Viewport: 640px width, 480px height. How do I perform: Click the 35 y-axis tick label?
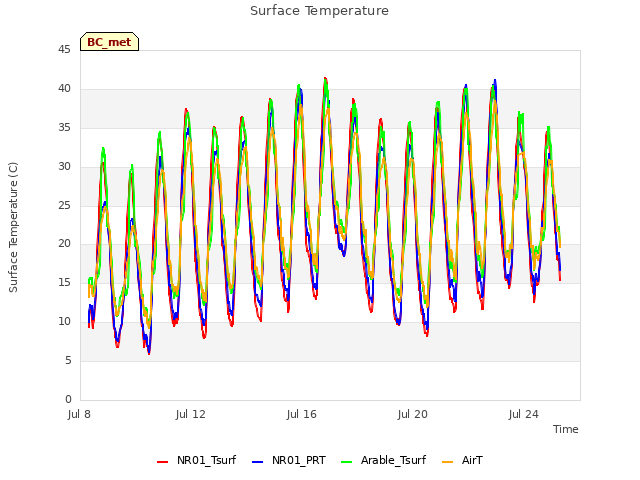coord(64,128)
